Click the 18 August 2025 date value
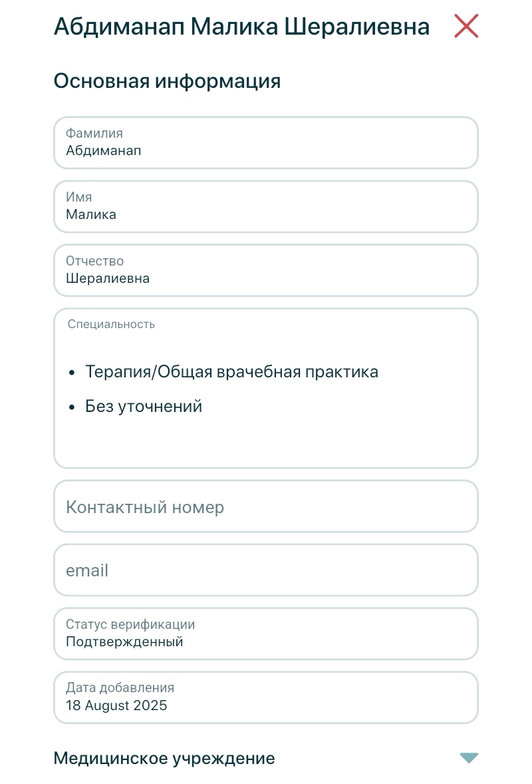 116,705
